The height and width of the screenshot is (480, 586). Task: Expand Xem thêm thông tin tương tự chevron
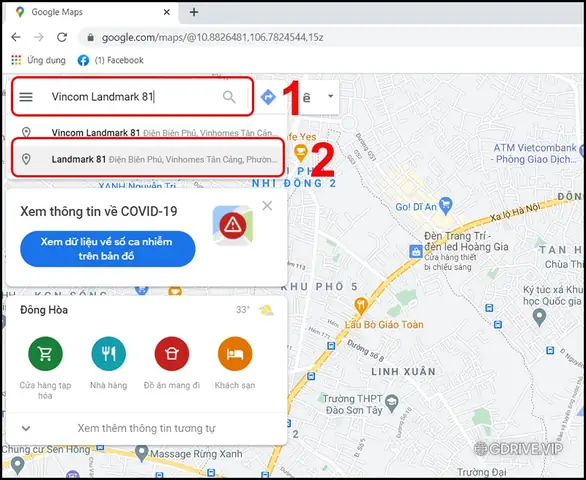click(26, 428)
